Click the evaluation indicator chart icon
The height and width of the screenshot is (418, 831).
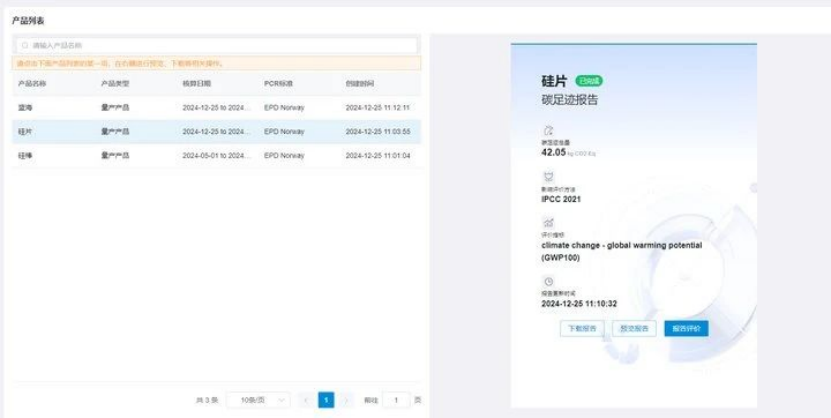coord(547,222)
